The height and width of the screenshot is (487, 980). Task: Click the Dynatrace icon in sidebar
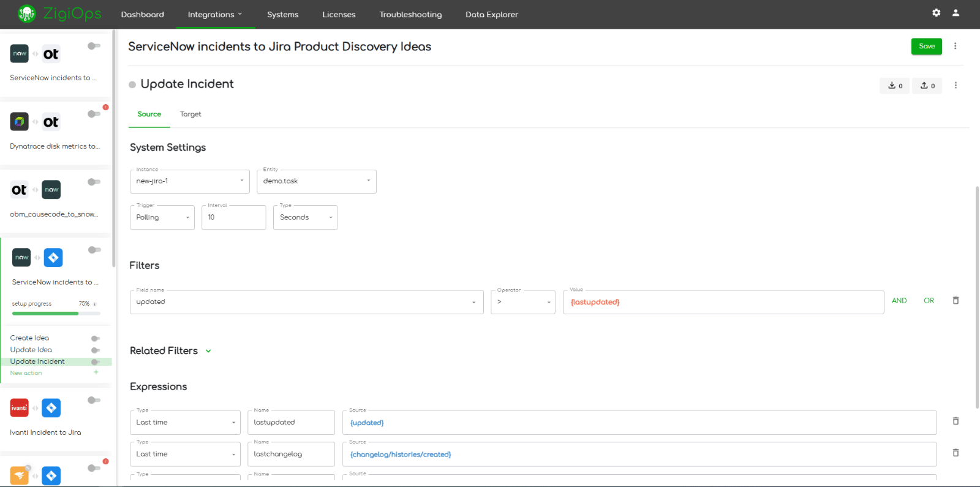tap(20, 122)
